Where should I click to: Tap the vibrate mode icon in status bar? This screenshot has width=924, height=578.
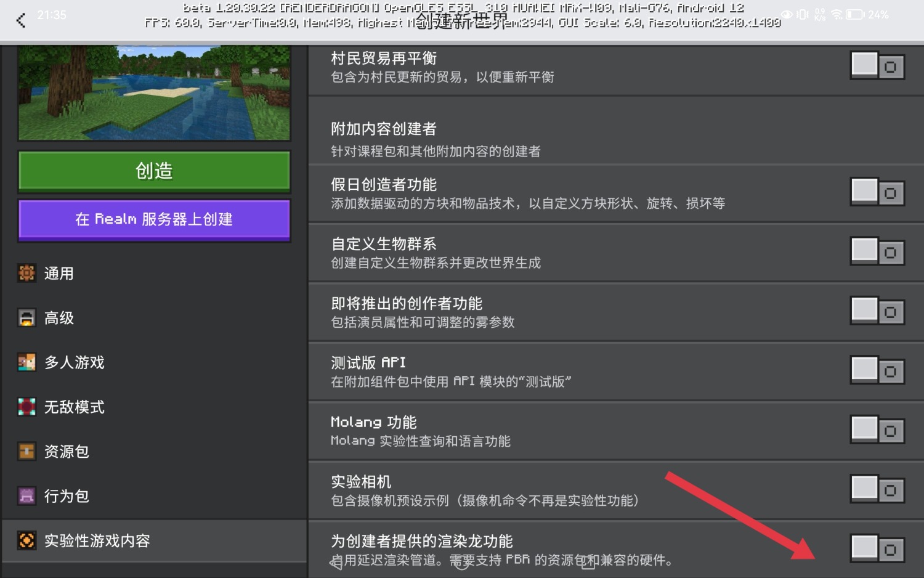(x=803, y=14)
